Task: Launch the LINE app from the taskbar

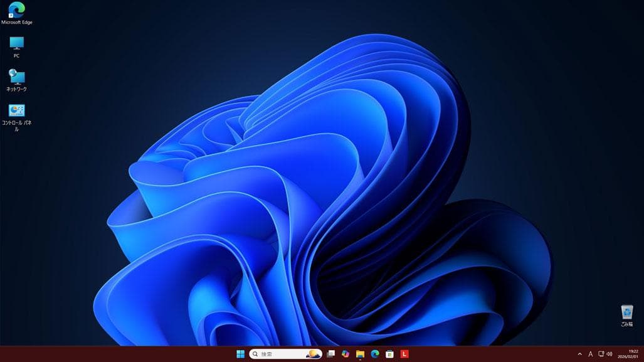Action: (404, 354)
